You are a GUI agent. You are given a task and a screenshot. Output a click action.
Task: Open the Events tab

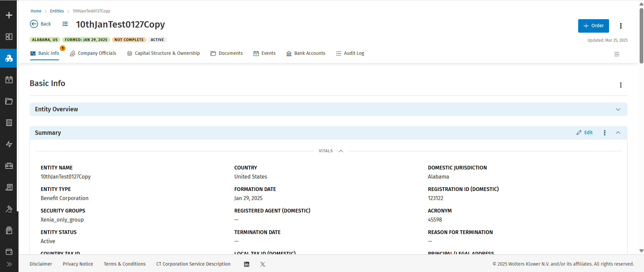click(265, 53)
